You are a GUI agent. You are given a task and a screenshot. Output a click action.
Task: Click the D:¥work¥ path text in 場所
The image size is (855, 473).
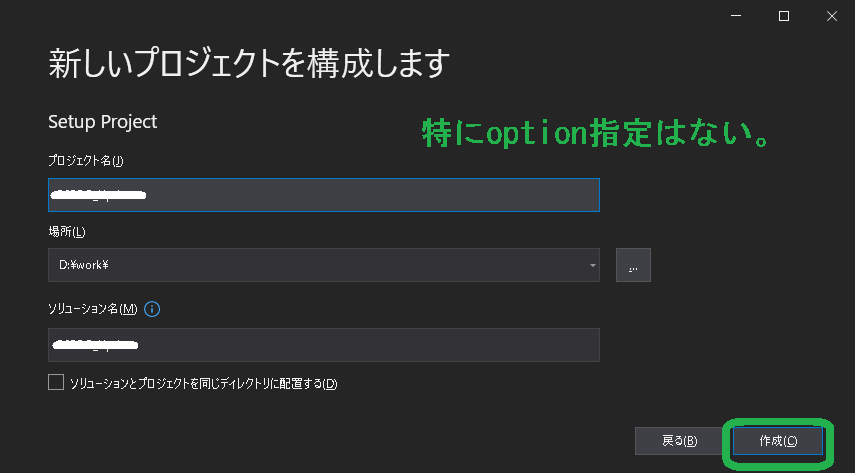[x=84, y=265]
